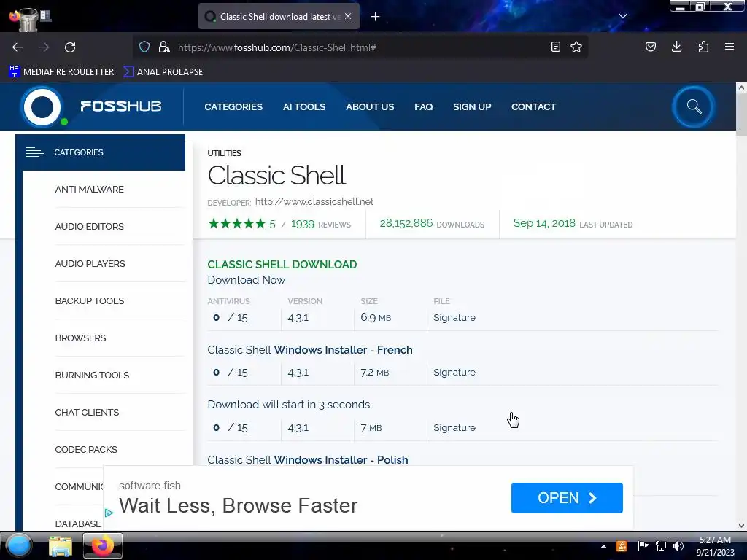Open a new tab with plus icon
747x560 pixels.
pos(376,17)
